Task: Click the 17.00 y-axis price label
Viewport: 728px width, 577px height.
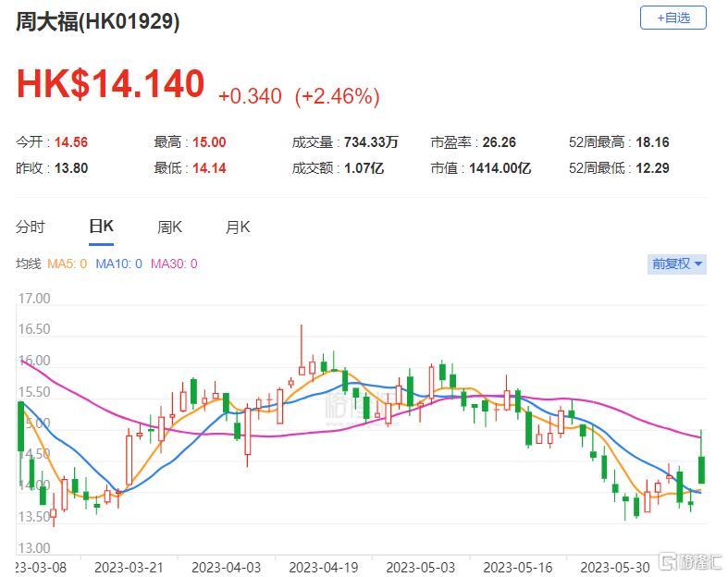Action: pos(34,298)
